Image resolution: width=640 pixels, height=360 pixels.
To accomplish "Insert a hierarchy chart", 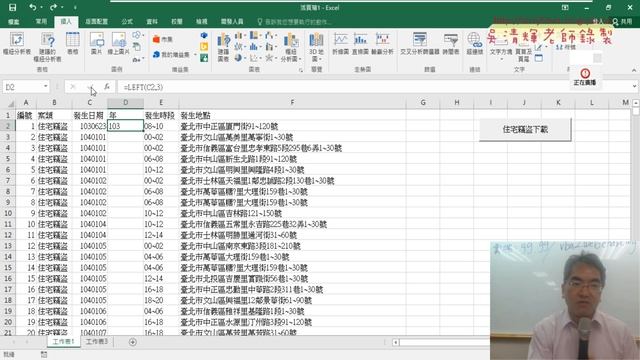I will coord(254,36).
